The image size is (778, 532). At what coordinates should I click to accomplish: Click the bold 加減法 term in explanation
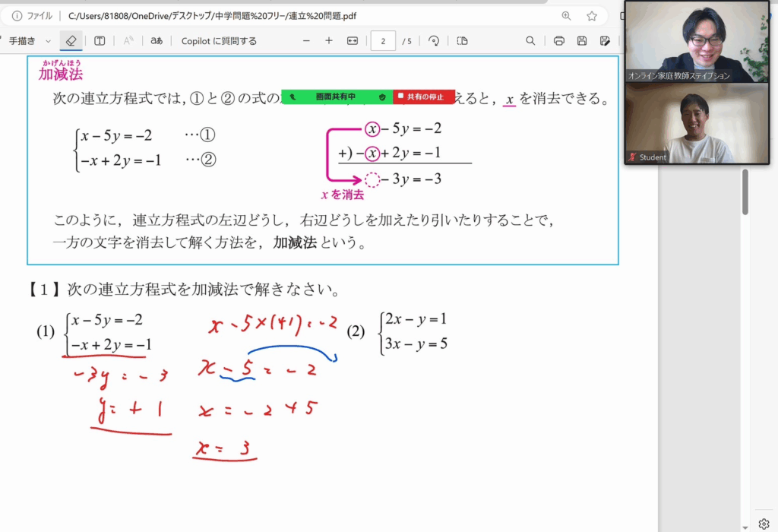click(295, 242)
